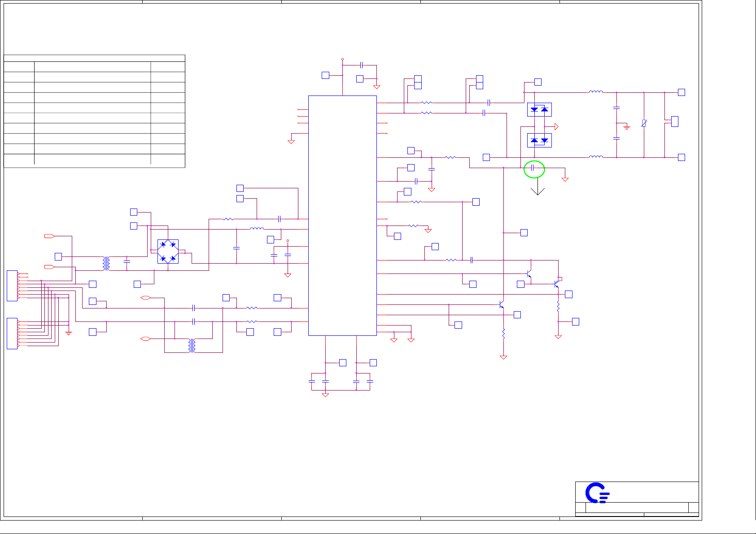Image resolution: width=756 pixels, height=534 pixels.
Task: Click the earth ground beside the left connectors
Action: point(69,333)
